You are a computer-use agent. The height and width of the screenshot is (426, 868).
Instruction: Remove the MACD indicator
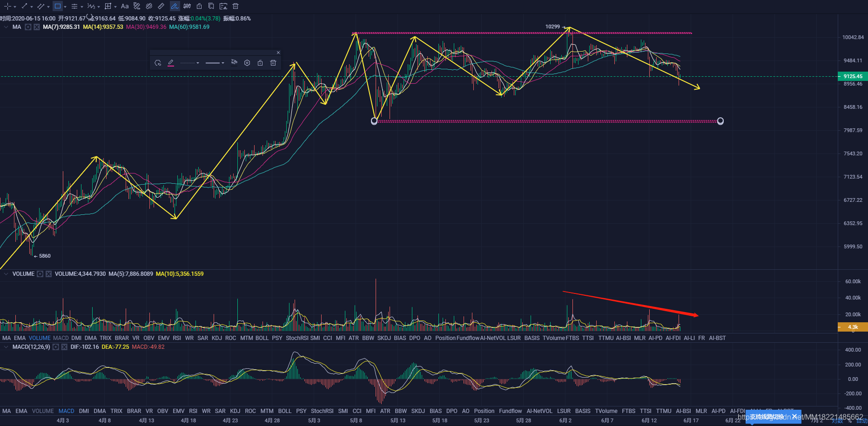pyautogui.click(x=64, y=347)
